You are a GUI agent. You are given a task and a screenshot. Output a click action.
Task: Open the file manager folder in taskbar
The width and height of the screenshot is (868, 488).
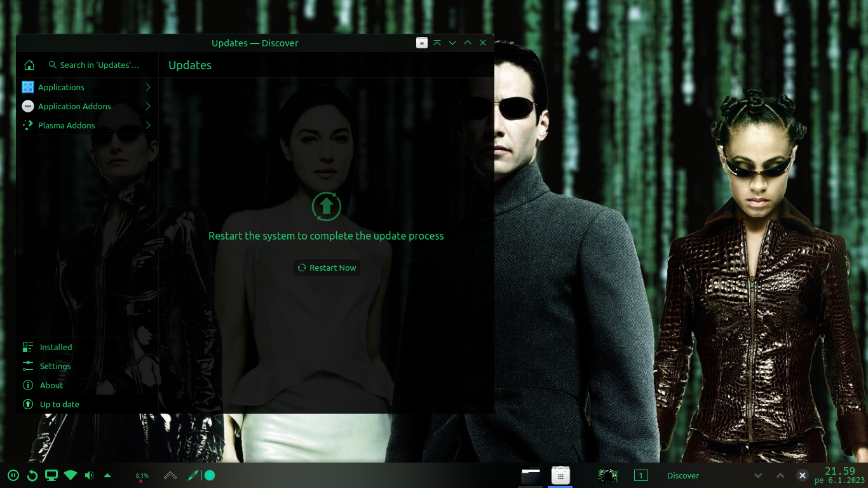(x=531, y=476)
